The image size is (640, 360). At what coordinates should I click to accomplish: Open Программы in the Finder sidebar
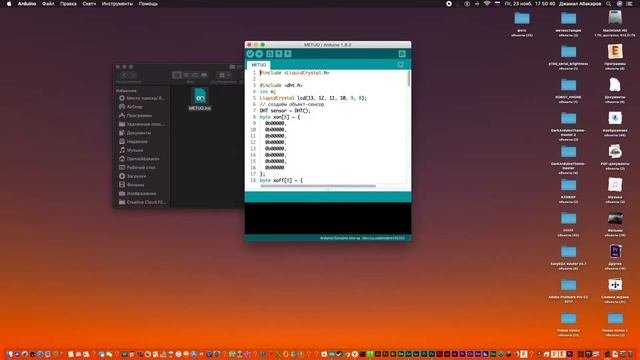tap(135, 116)
